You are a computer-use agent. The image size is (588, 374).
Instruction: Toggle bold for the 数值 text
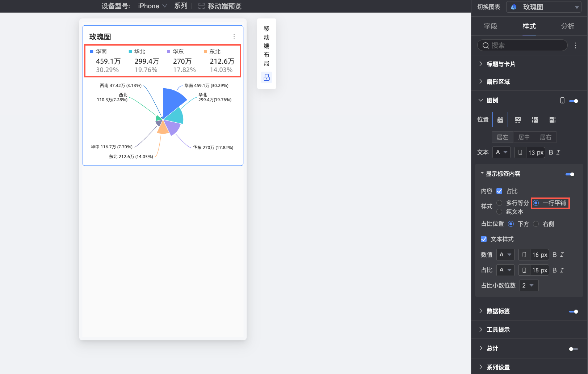point(554,255)
